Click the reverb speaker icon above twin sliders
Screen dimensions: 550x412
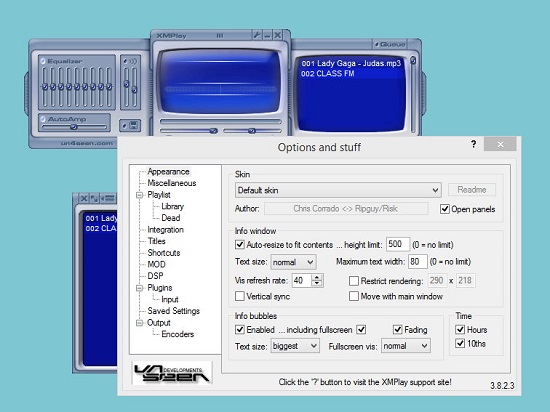(x=133, y=61)
